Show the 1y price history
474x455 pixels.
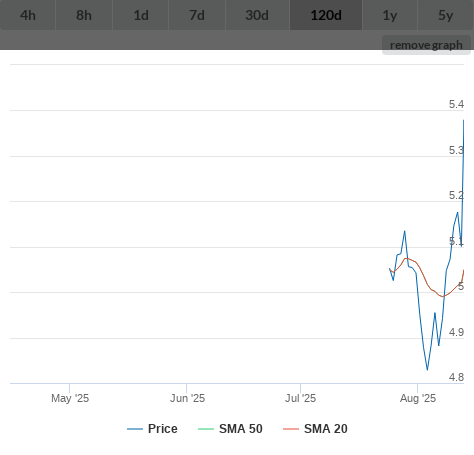tap(390, 15)
